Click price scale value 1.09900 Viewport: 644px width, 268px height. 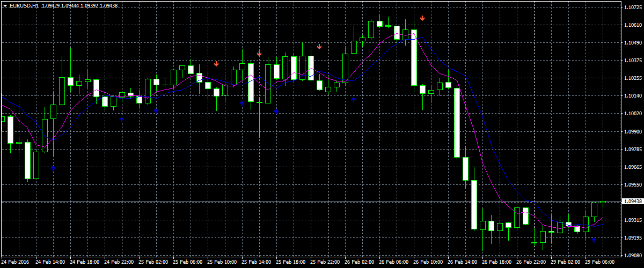(633, 131)
